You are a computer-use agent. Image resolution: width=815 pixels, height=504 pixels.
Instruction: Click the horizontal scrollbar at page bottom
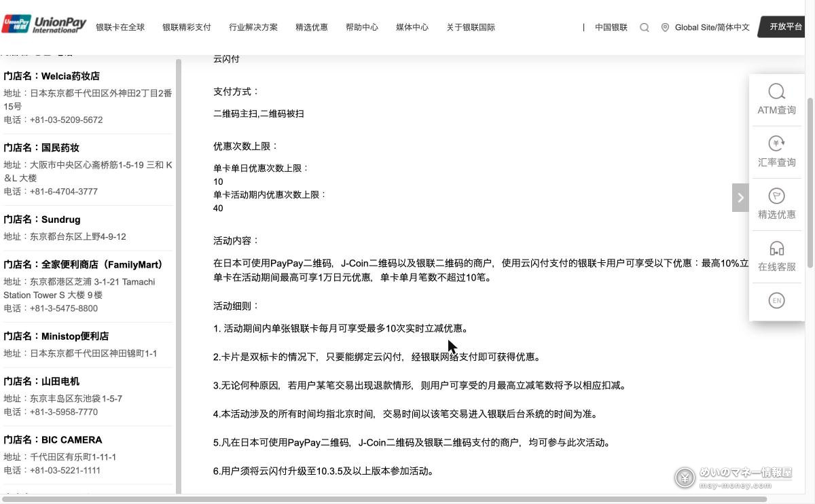click(384, 499)
